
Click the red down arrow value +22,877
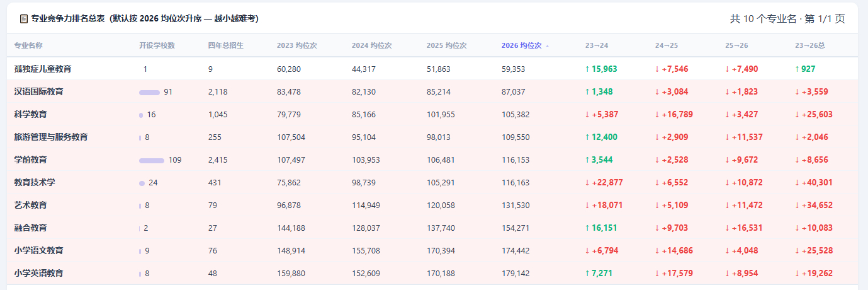(604, 182)
